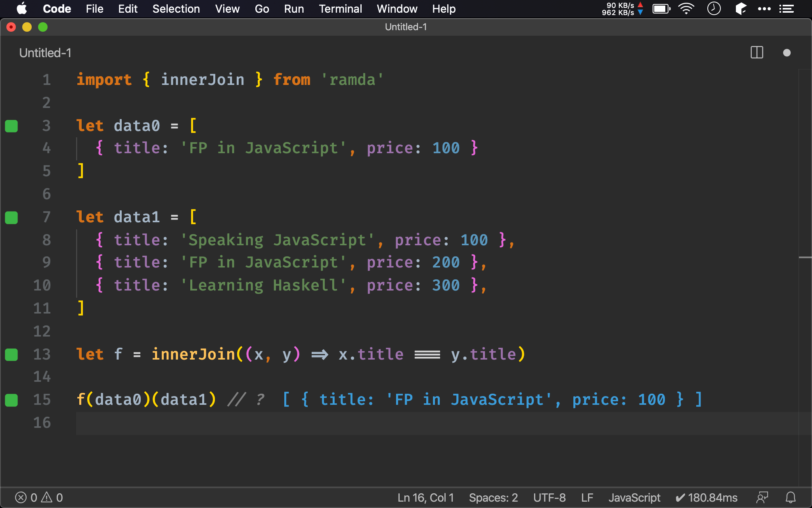Click the battery status icon
The image size is (812, 508).
661,9
